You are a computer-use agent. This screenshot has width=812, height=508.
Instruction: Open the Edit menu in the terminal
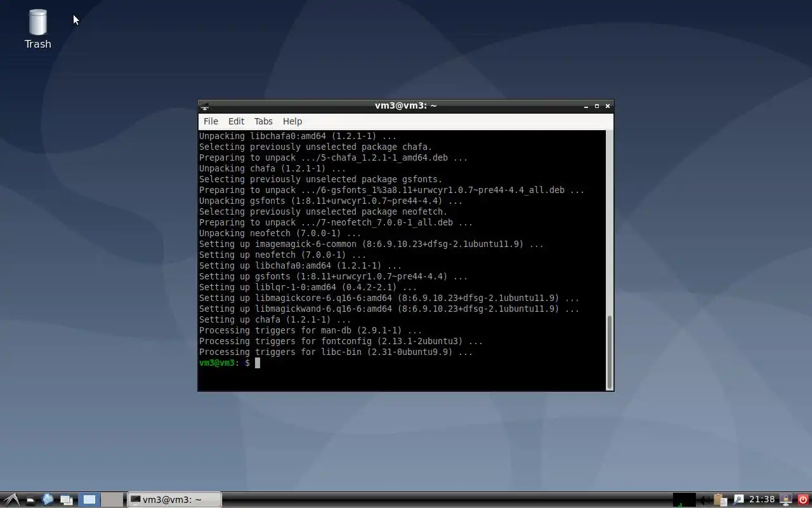[x=236, y=121]
